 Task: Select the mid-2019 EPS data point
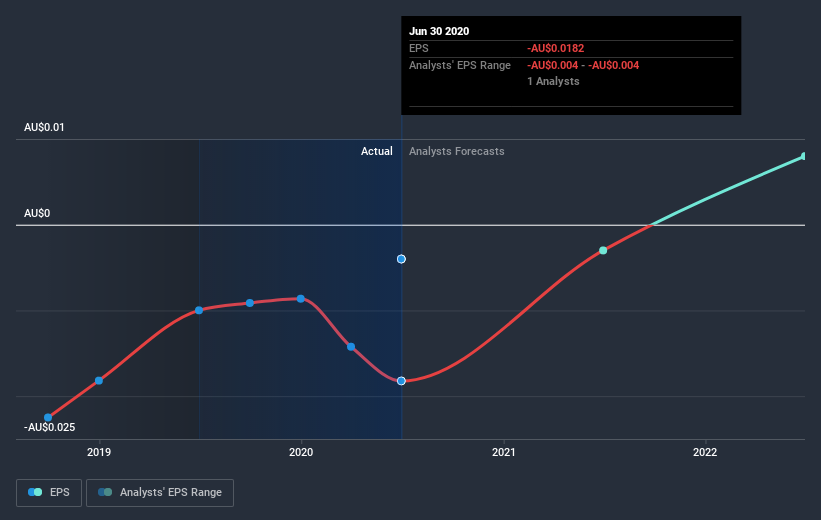pyautogui.click(x=199, y=311)
